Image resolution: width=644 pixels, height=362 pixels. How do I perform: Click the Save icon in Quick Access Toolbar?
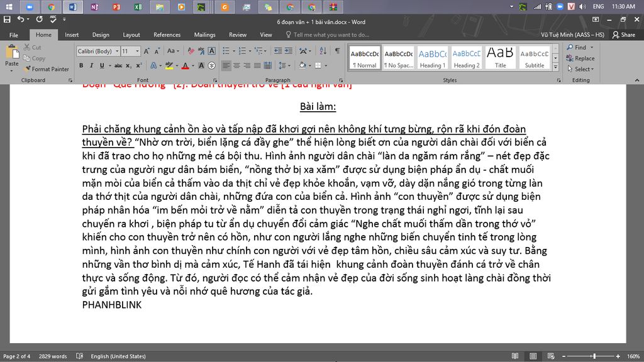pyautogui.click(x=7, y=19)
